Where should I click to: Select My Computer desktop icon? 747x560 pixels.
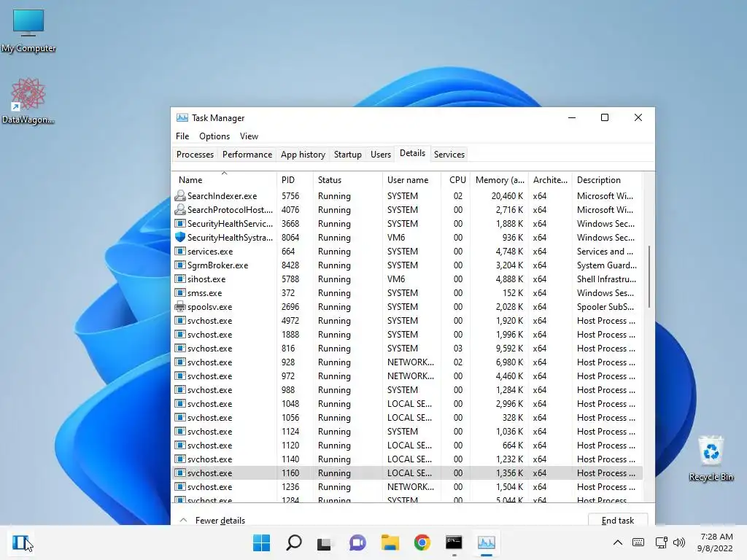click(x=28, y=31)
